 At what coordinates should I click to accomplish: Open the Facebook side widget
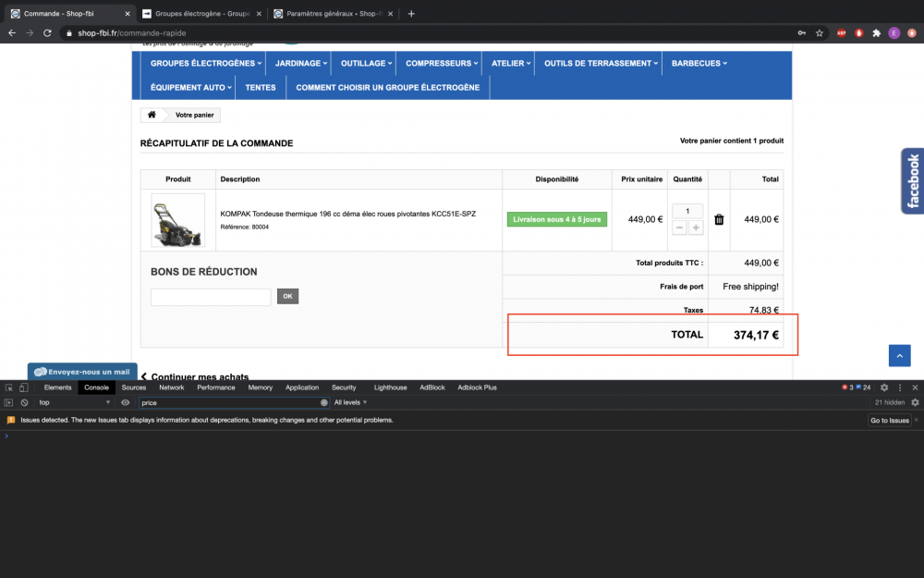pyautogui.click(x=912, y=180)
